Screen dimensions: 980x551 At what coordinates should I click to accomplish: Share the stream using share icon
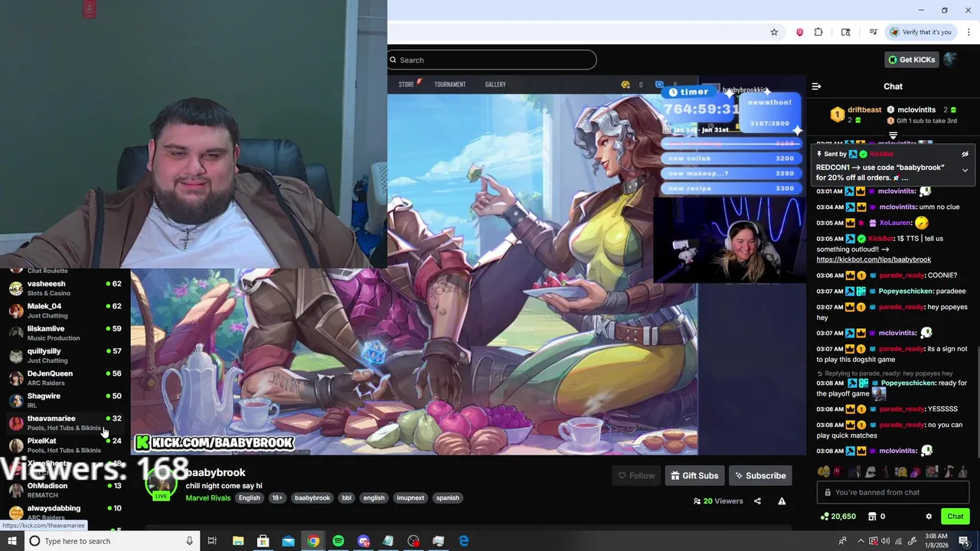point(757,501)
